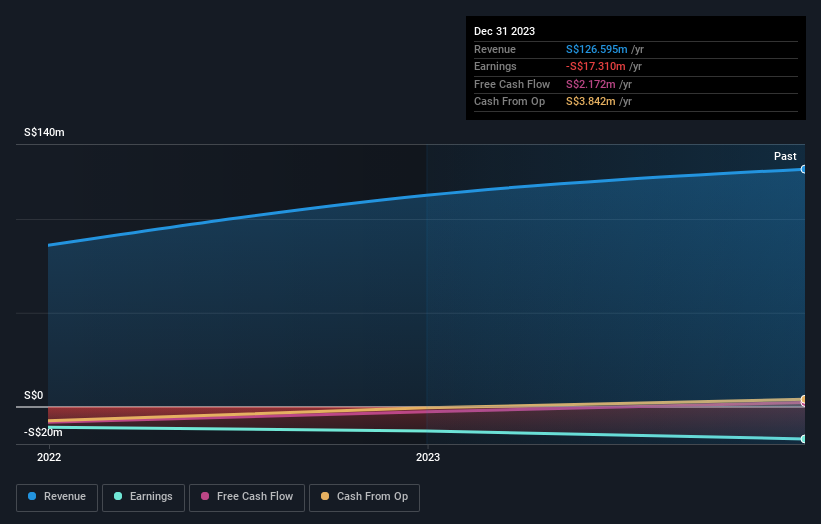Click the Past label on the chart
Image resolution: width=821 pixels, height=524 pixels.
pos(785,156)
